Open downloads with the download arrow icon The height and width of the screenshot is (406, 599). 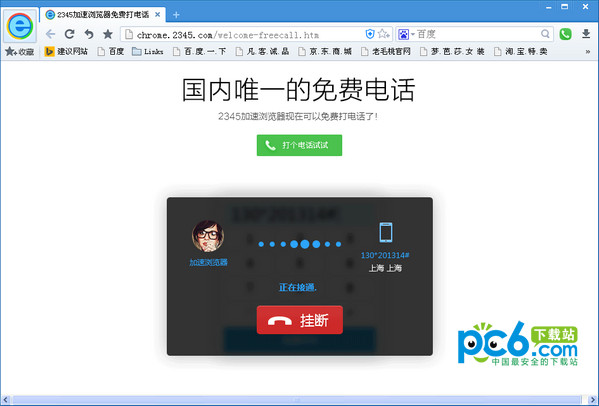tap(586, 34)
